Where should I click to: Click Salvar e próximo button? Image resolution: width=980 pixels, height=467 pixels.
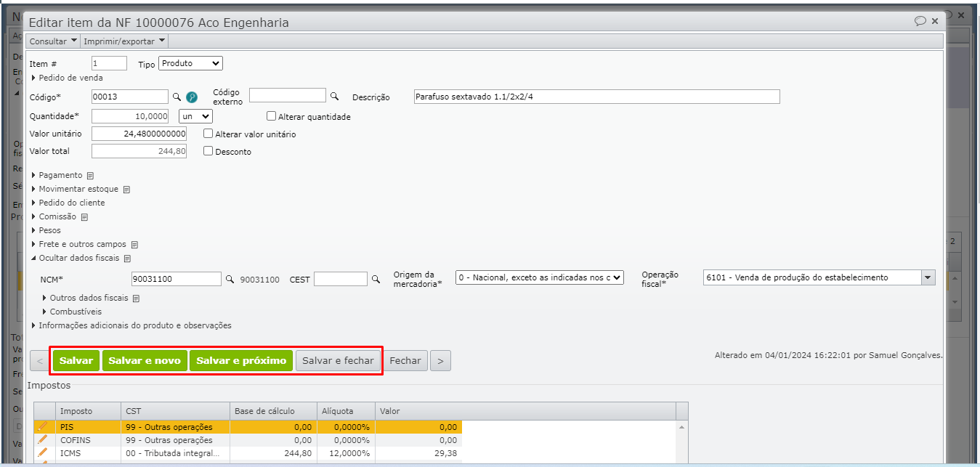(241, 361)
